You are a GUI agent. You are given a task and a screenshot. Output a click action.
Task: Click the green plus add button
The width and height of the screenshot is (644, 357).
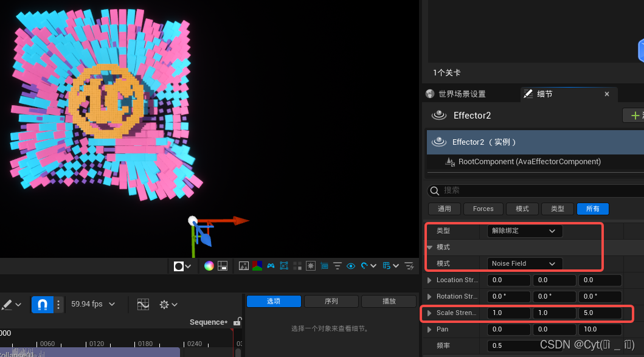click(634, 116)
